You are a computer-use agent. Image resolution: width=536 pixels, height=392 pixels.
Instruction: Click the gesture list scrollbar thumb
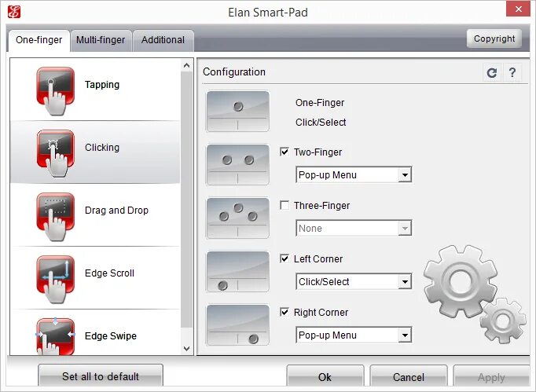tap(186, 200)
